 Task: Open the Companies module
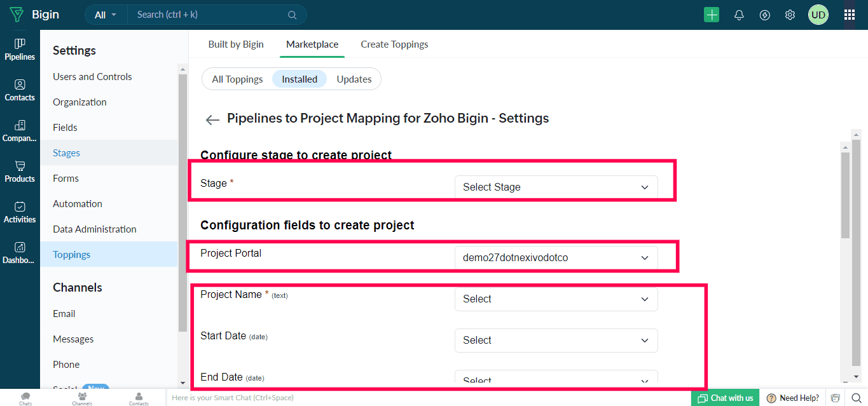click(20, 131)
